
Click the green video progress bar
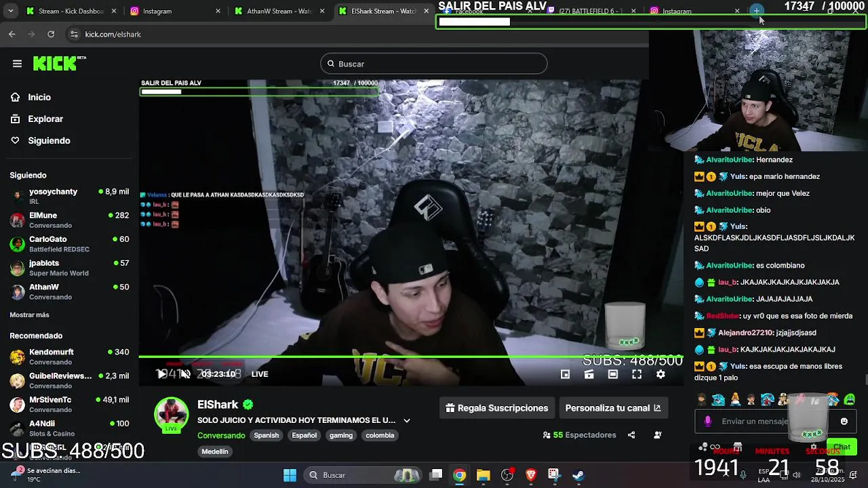[x=411, y=357]
